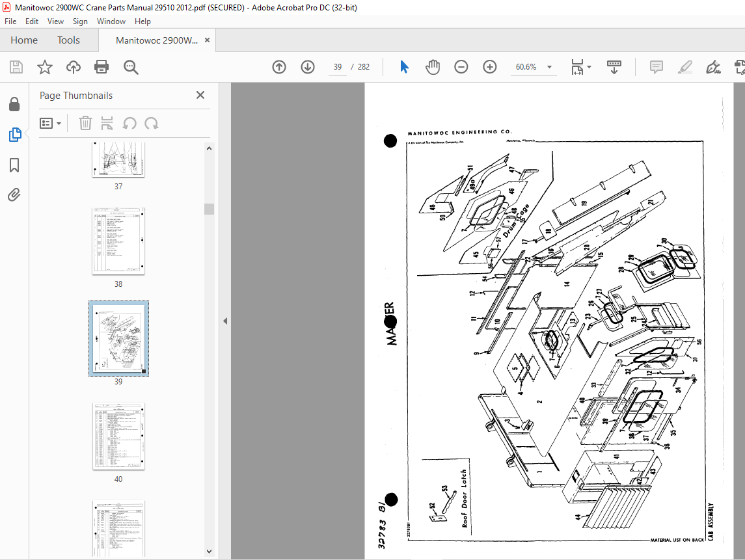The width and height of the screenshot is (745, 560).
Task: Expand the fit page options arrow
Action: (589, 67)
